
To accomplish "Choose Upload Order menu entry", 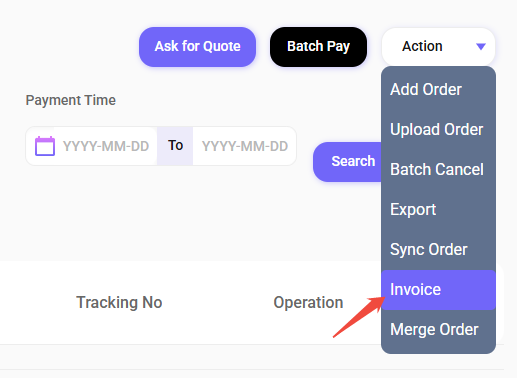I will (x=438, y=129).
